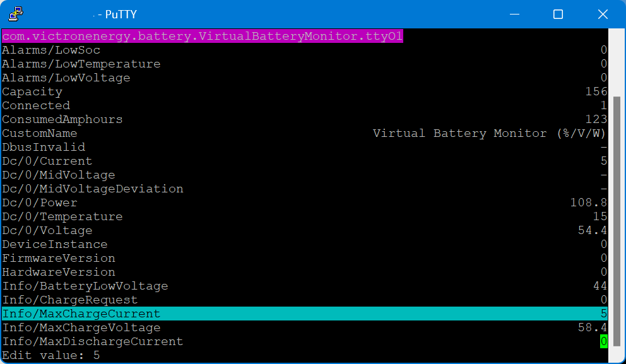
Task: Click the Edit value input line
Action: coord(50,355)
